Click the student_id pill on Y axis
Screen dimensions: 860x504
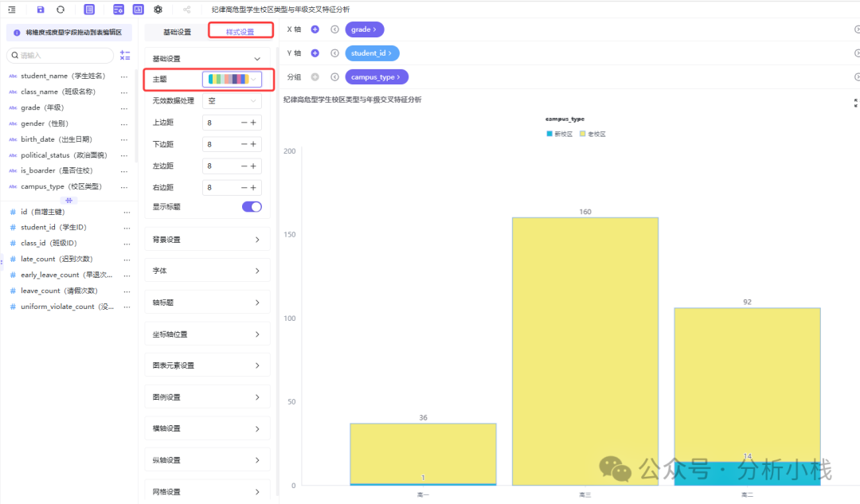pos(372,53)
